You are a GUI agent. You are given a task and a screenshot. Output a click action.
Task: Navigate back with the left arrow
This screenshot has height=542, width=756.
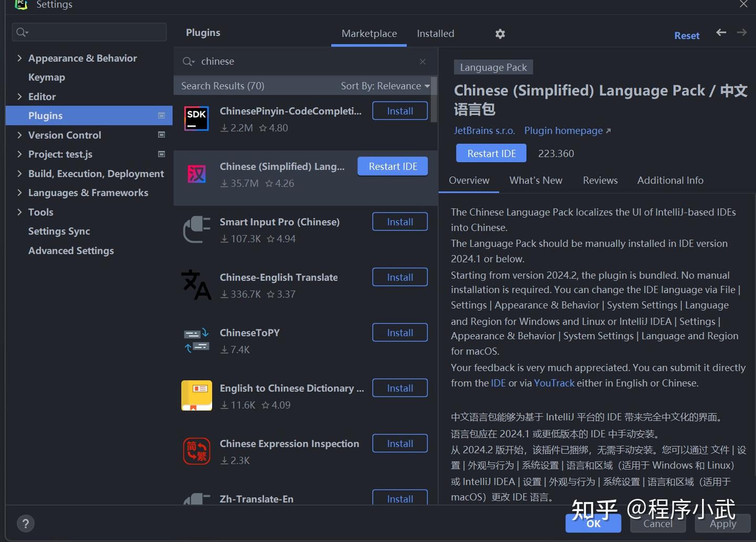point(721,33)
